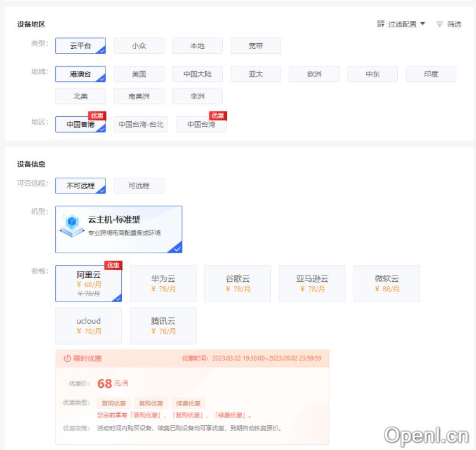Pick the 印度 region
The height and width of the screenshot is (450, 476).
[431, 74]
